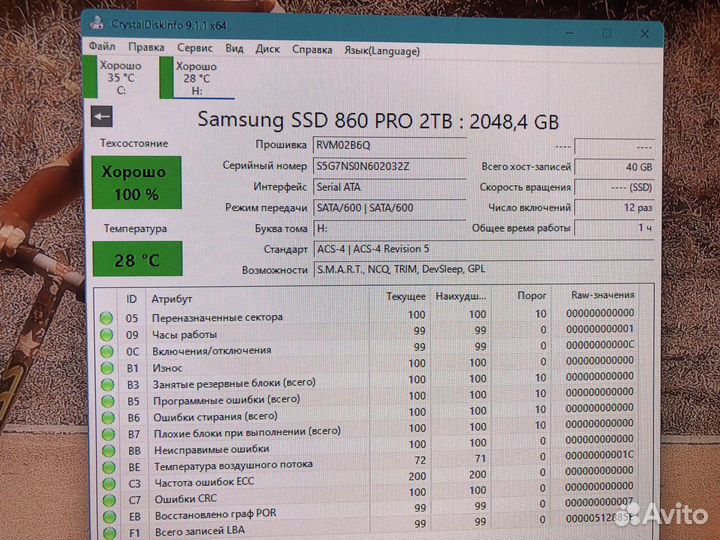Click the serial number field S5G7NS0N602032Z

coord(389,166)
